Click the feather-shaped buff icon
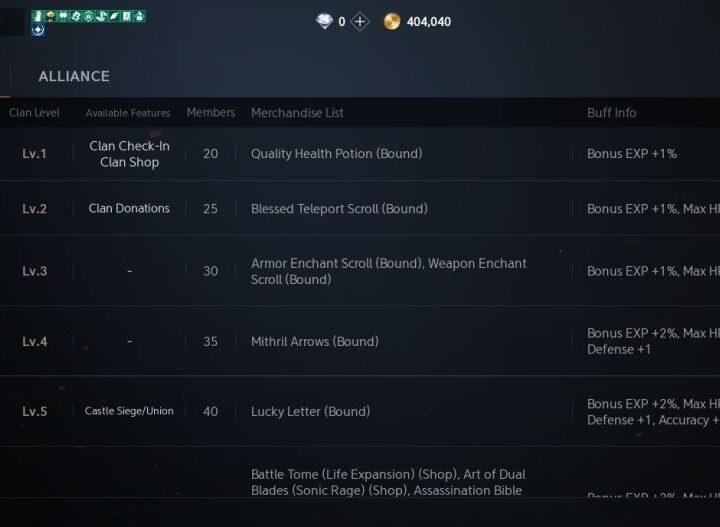The image size is (720, 527). click(114, 16)
